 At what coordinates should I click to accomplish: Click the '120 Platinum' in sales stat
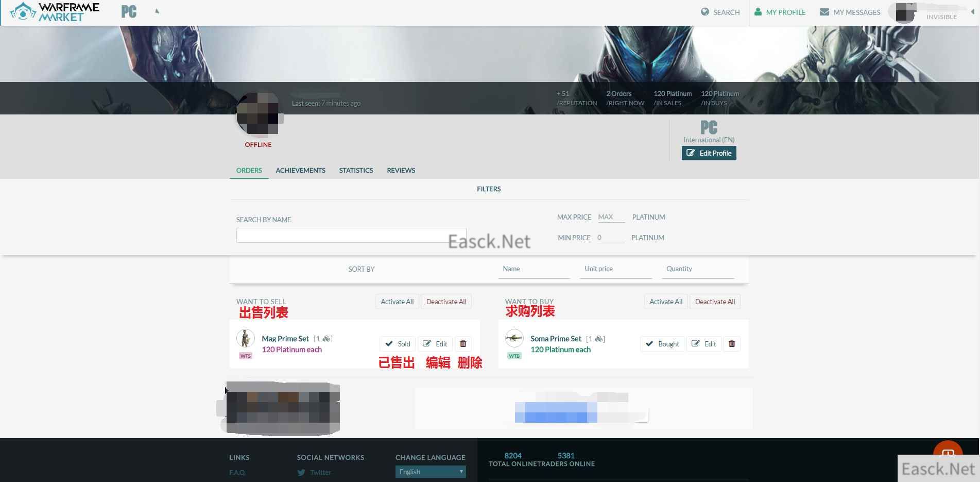(673, 94)
